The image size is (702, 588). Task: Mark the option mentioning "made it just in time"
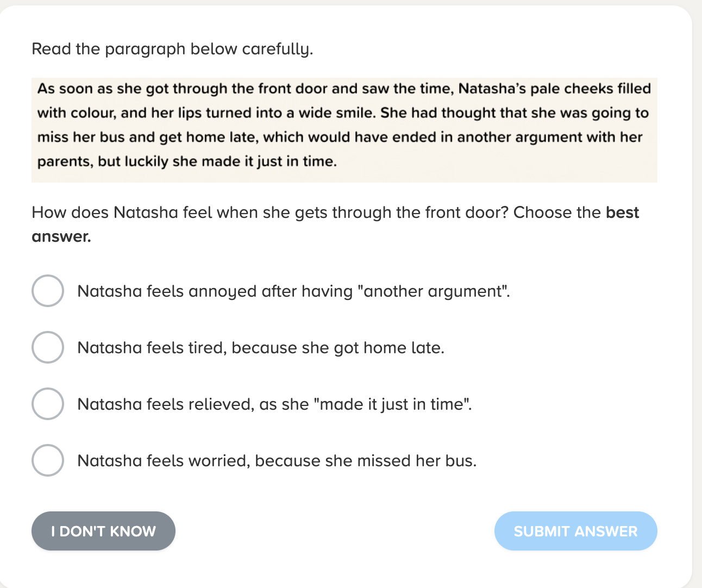click(x=275, y=404)
